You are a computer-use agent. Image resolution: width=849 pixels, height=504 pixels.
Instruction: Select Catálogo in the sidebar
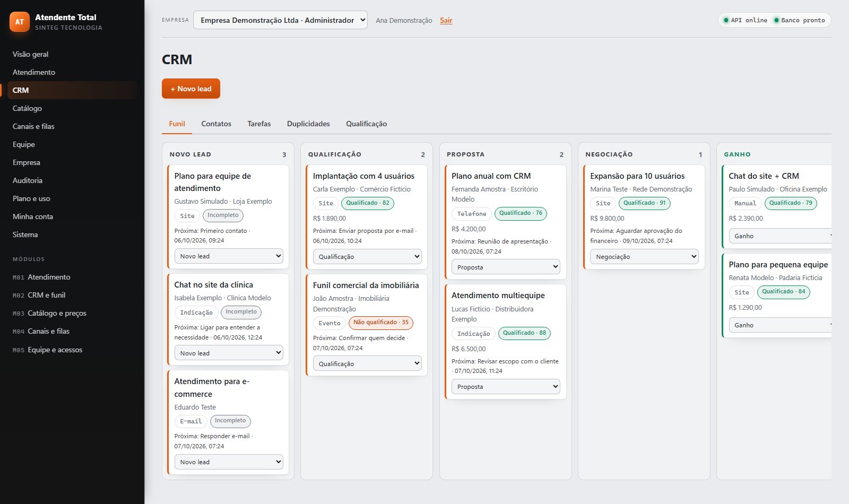click(72, 108)
